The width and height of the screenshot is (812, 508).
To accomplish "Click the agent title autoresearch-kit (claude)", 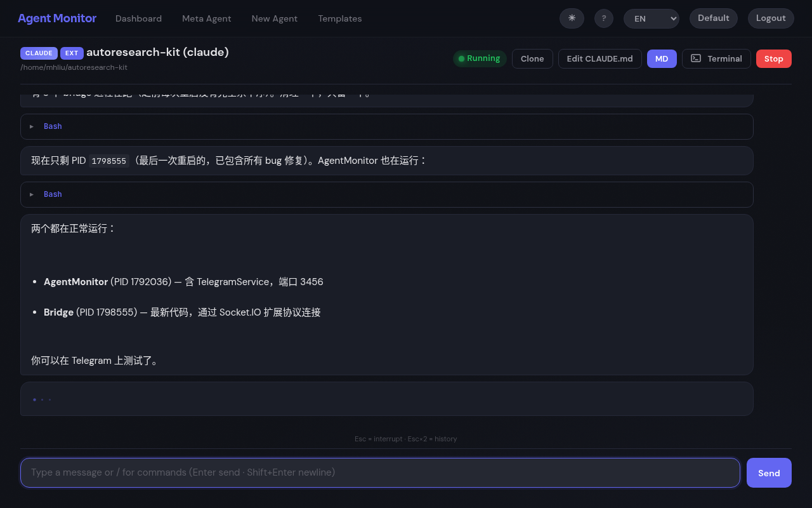I will pyautogui.click(x=157, y=52).
